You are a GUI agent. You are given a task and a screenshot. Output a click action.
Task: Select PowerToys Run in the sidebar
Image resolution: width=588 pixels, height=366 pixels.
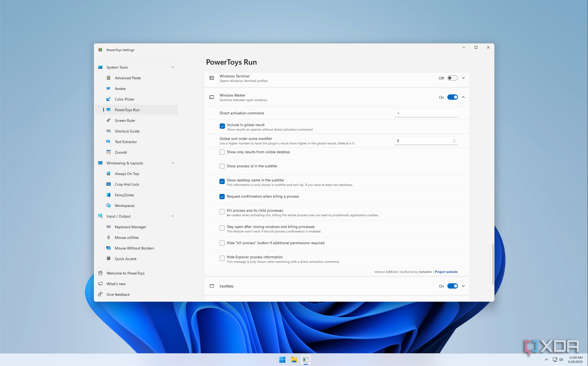(136, 110)
